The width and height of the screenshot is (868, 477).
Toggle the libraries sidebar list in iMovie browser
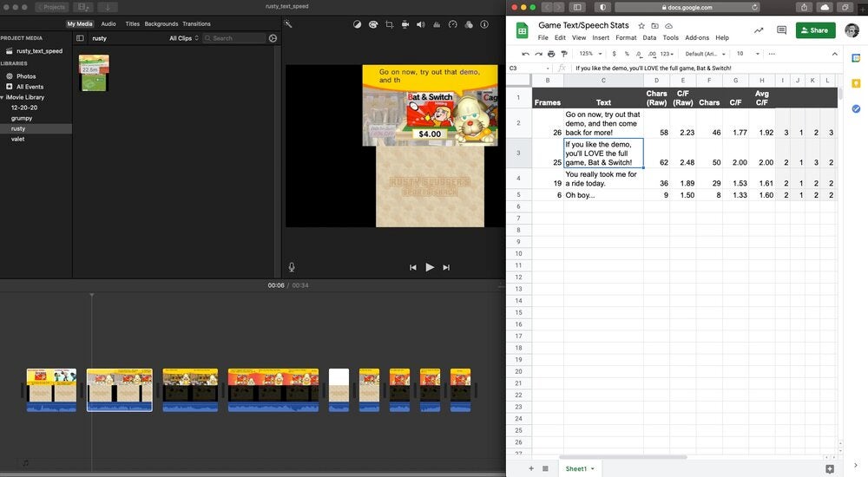tap(80, 38)
